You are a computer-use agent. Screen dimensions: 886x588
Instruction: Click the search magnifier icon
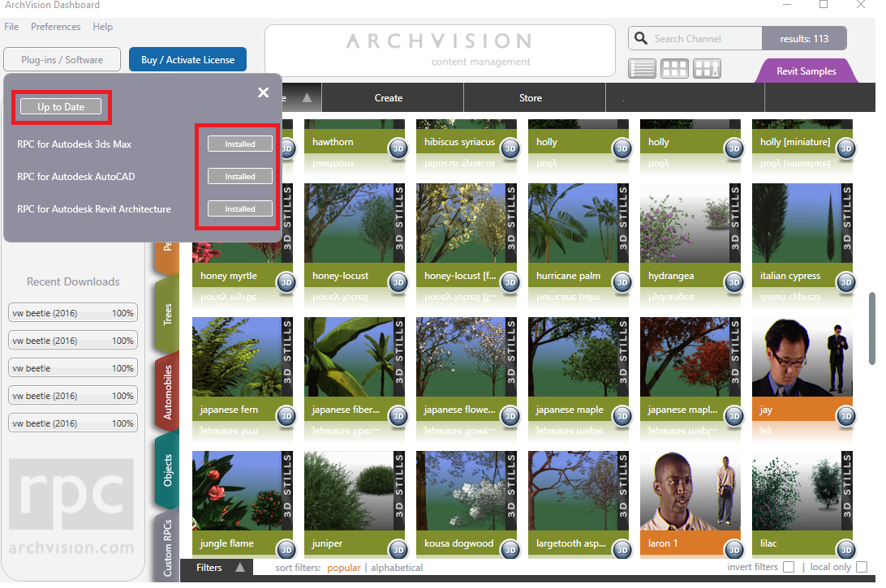pyautogui.click(x=641, y=38)
